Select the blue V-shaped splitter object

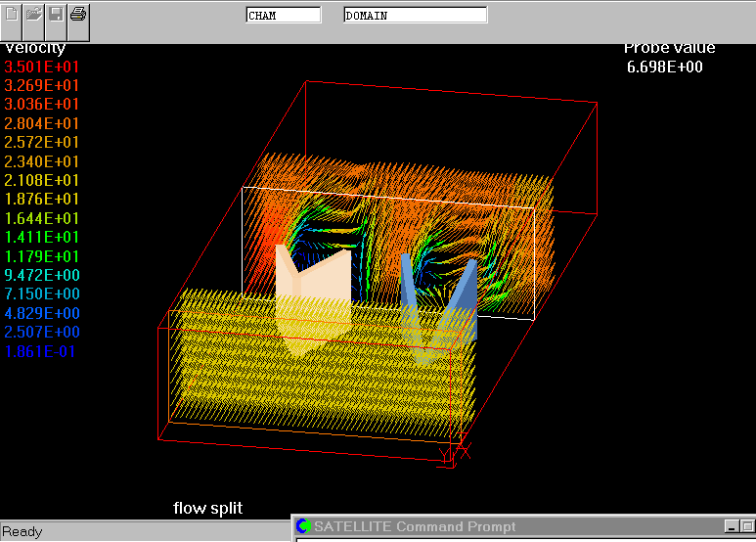tap(440, 298)
